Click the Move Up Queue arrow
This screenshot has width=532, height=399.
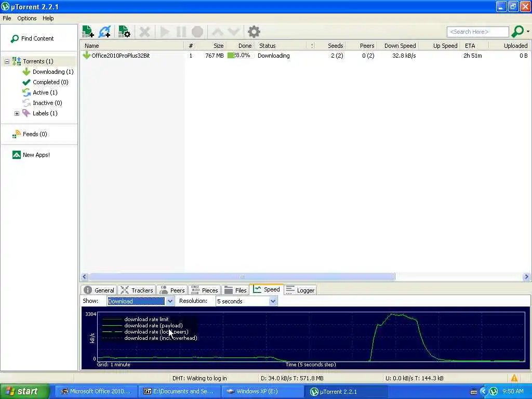pyautogui.click(x=218, y=32)
